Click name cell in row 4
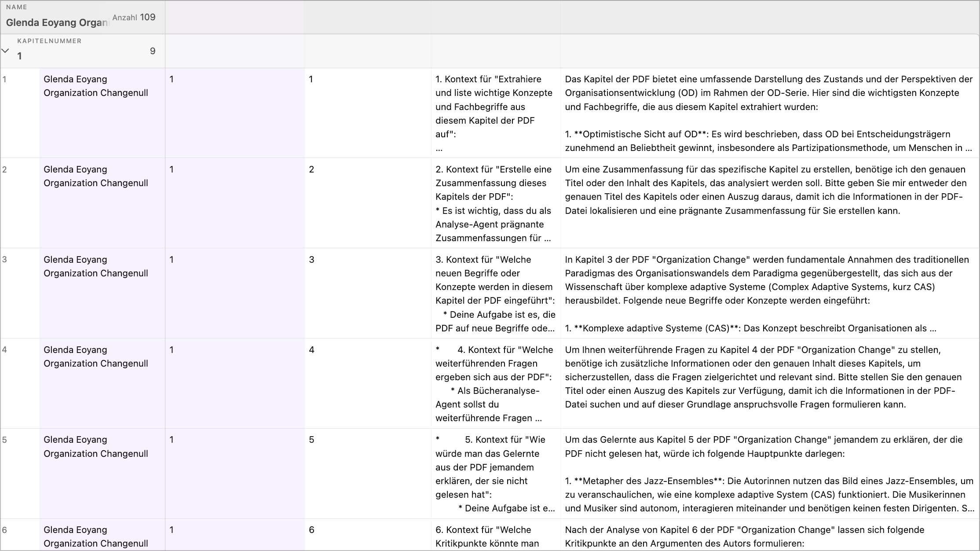Viewport: 980px width, 551px height. point(102,383)
